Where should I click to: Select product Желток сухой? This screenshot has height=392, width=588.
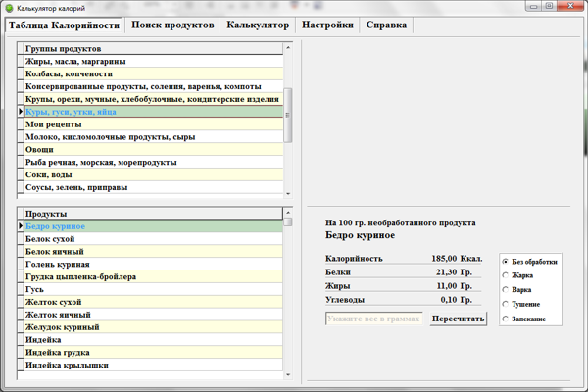pyautogui.click(x=154, y=302)
